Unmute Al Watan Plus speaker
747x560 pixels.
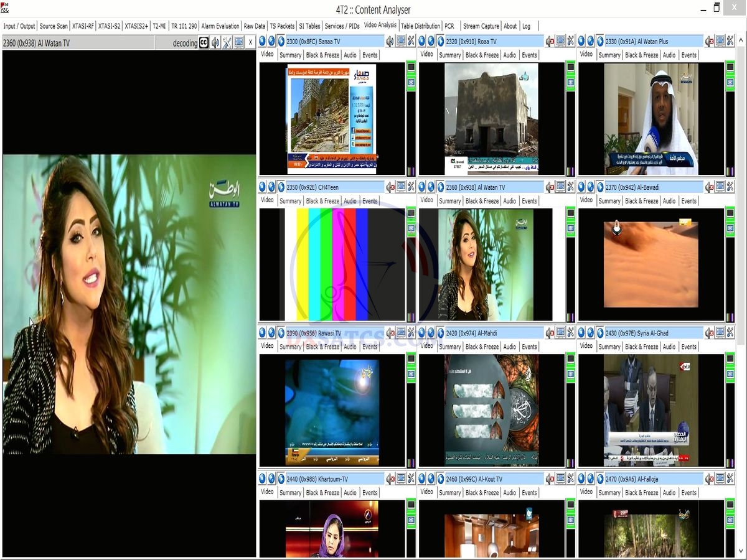tap(709, 41)
